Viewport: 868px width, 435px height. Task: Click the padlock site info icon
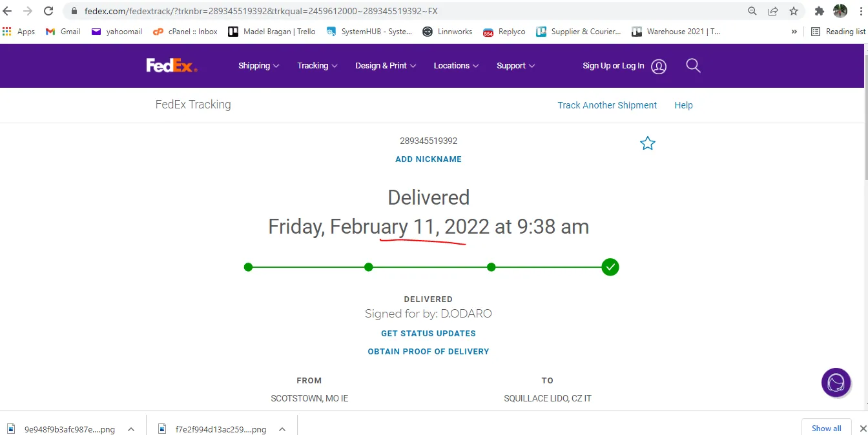[x=74, y=12]
